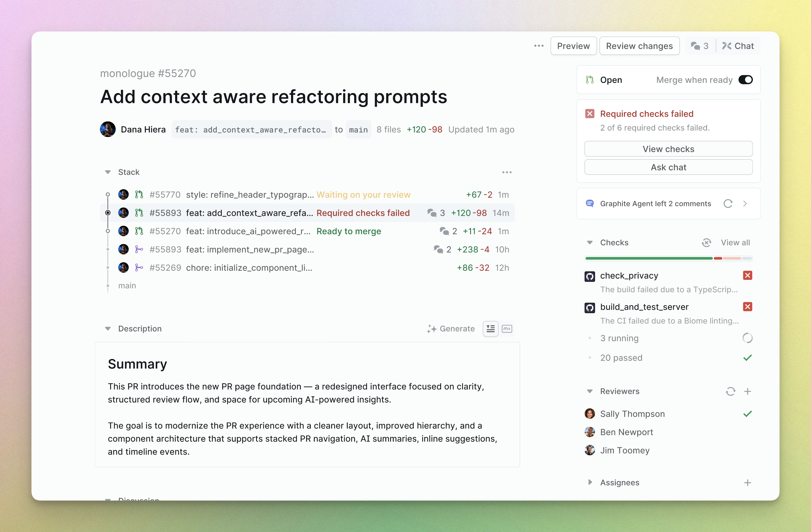Open Chat from the top bar
This screenshot has width=811, height=532.
[x=738, y=46]
